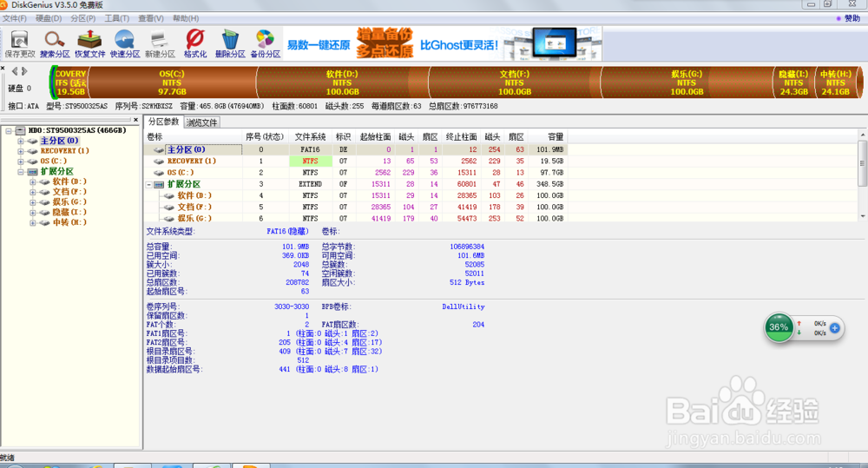Expand RECOVERY(1) in the left tree
This screenshot has width=868, height=468.
21,151
